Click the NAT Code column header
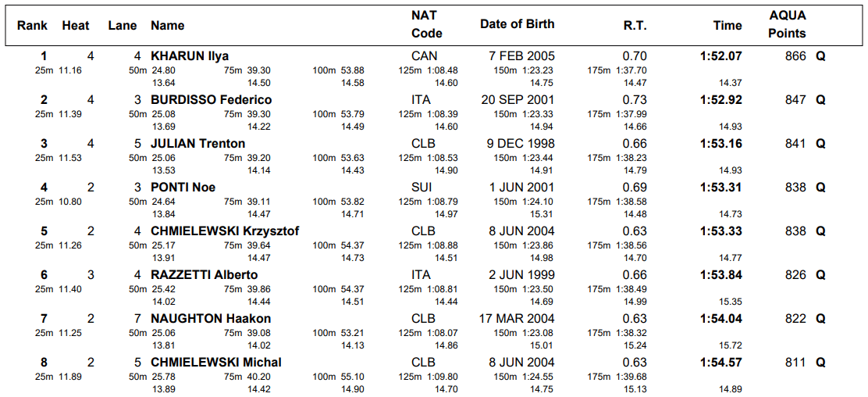 click(426, 24)
